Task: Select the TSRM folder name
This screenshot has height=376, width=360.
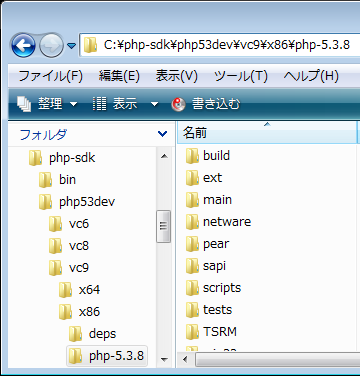Action: tap(220, 332)
